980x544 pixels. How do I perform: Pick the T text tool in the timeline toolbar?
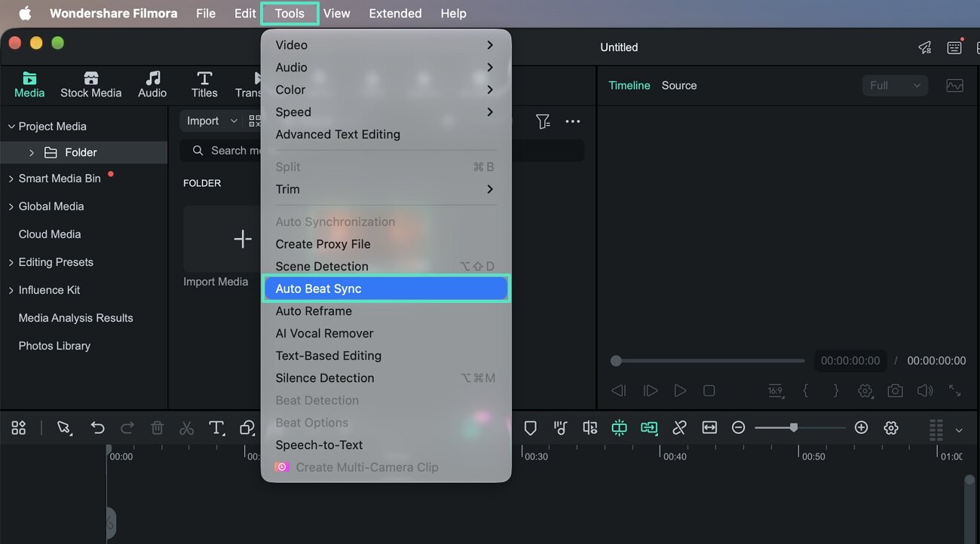click(x=217, y=428)
